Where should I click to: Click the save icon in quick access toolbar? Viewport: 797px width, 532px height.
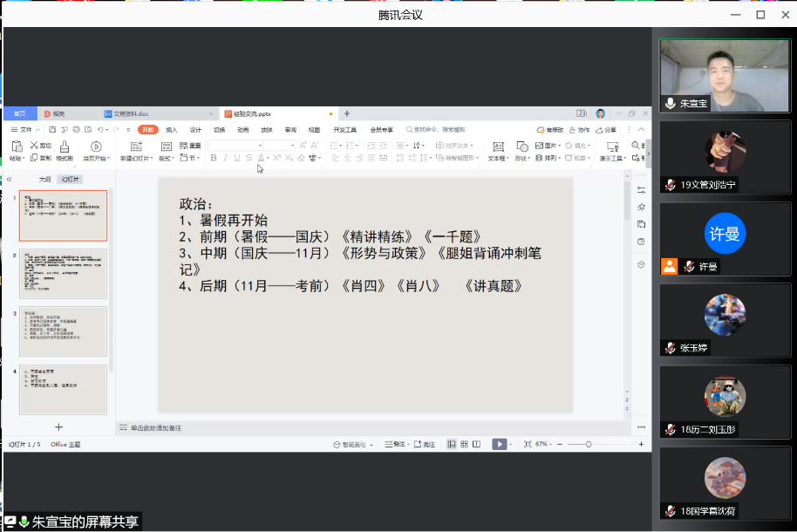[52, 130]
